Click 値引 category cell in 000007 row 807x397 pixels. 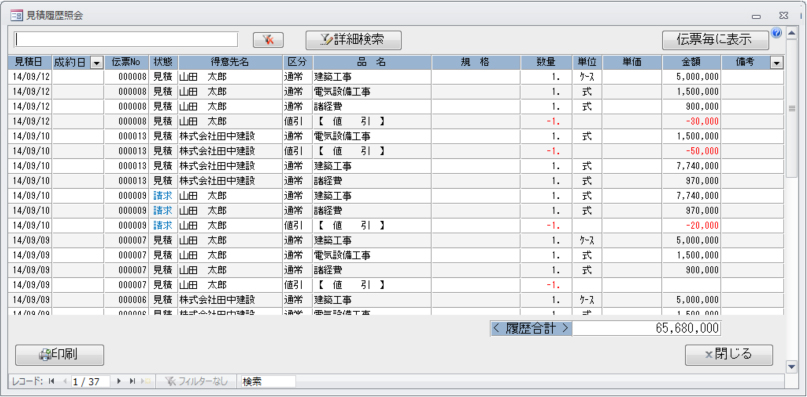point(297,285)
